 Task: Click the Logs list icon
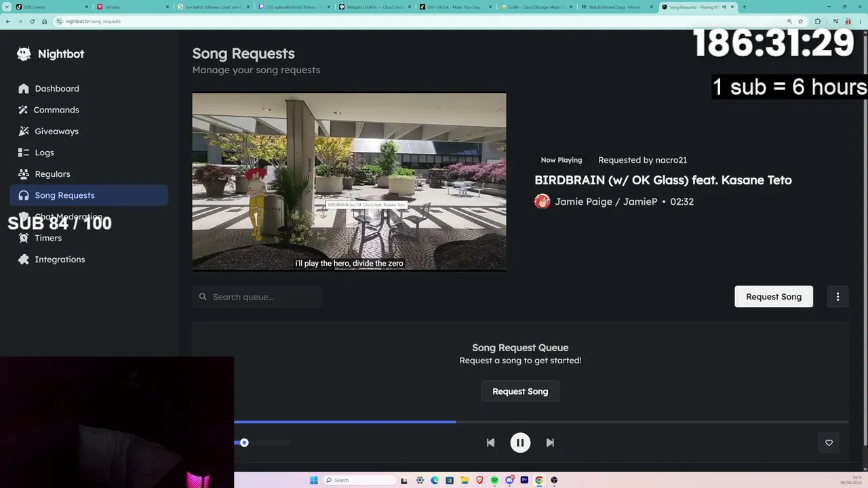click(24, 152)
